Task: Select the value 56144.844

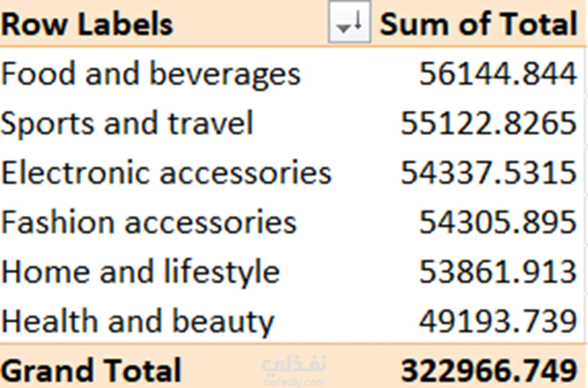Action: (498, 74)
